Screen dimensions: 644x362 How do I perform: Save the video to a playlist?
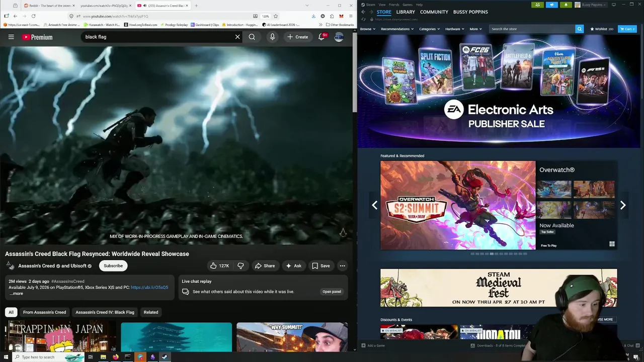pos(320,265)
